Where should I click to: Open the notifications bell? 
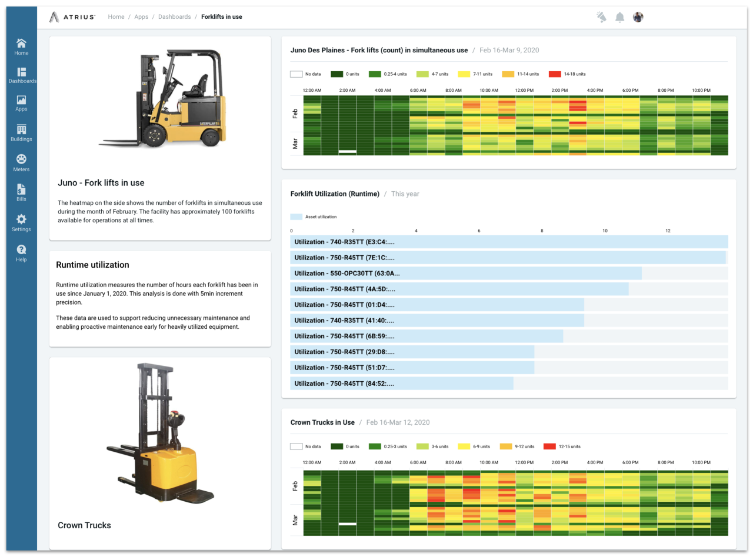pos(619,17)
